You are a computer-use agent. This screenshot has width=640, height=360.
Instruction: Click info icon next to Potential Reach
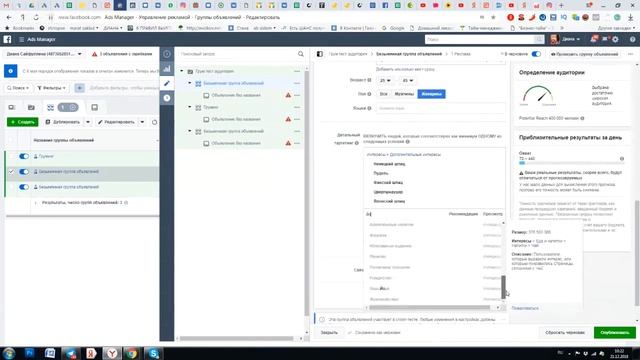[x=582, y=118]
